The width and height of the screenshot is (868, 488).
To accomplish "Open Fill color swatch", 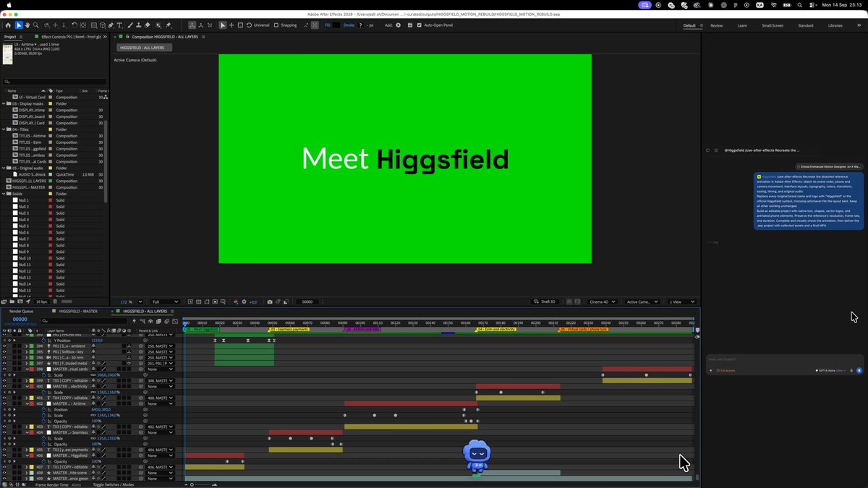I will pos(336,25).
